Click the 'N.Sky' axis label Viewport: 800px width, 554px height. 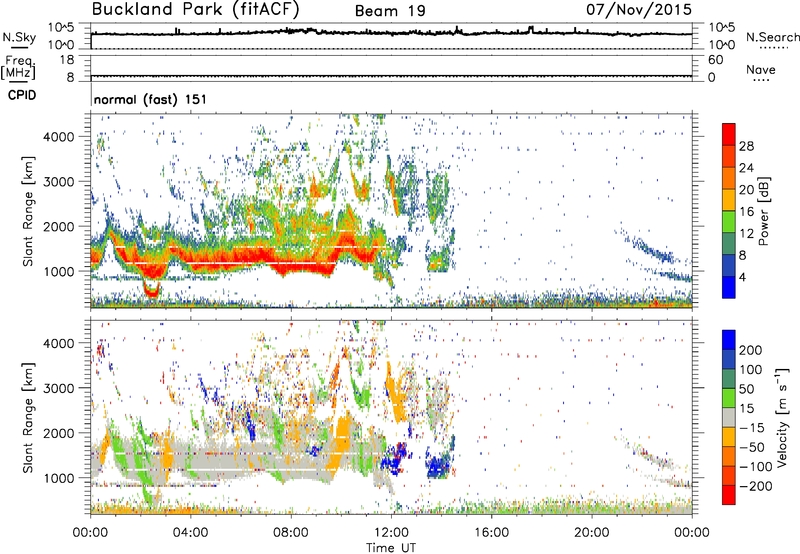point(19,37)
